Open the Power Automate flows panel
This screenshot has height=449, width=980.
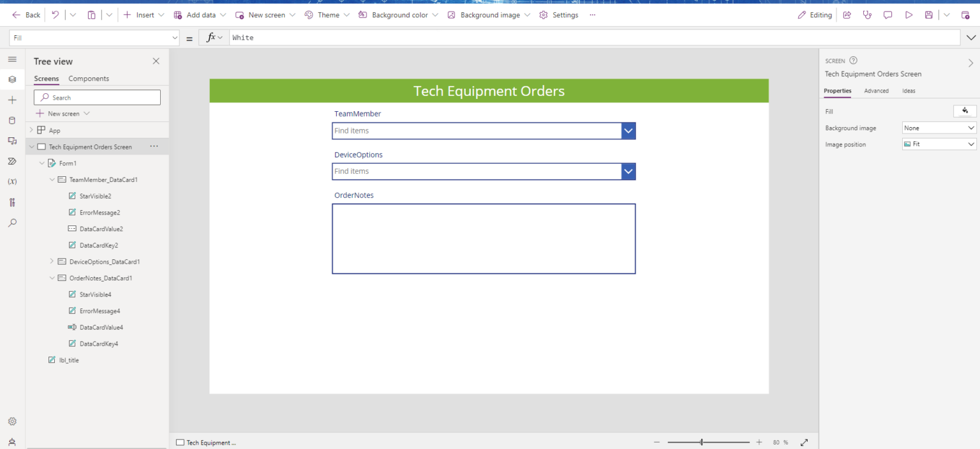tap(12, 161)
